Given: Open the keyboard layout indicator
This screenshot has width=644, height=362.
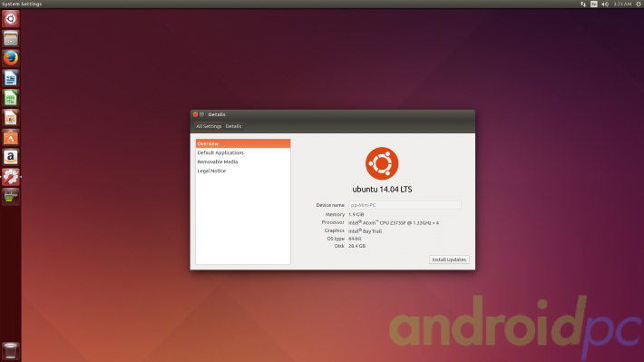Looking at the screenshot, I should click(x=594, y=5).
